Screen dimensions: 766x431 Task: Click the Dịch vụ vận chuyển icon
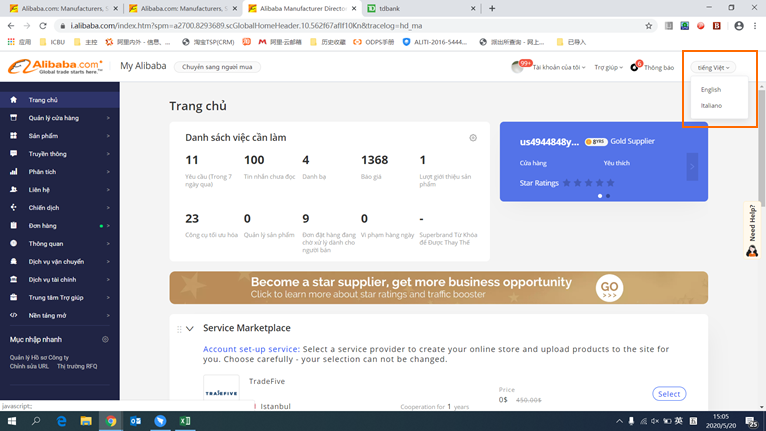click(14, 261)
